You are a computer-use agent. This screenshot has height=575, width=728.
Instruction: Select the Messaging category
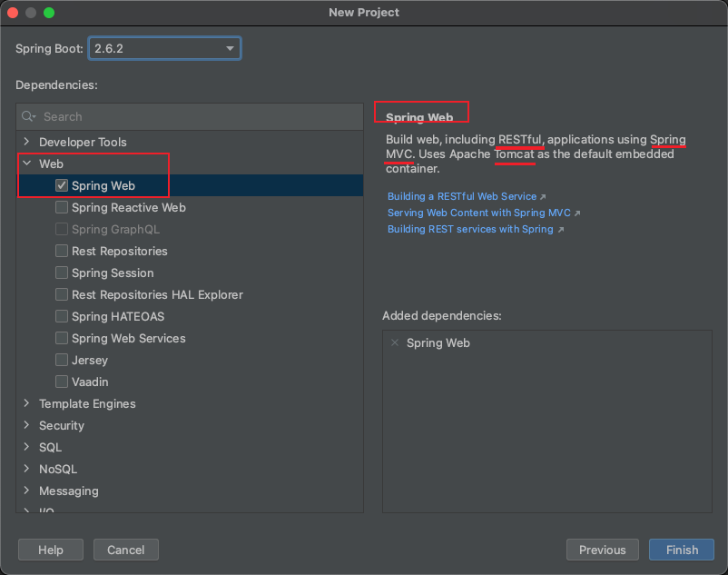tap(68, 491)
